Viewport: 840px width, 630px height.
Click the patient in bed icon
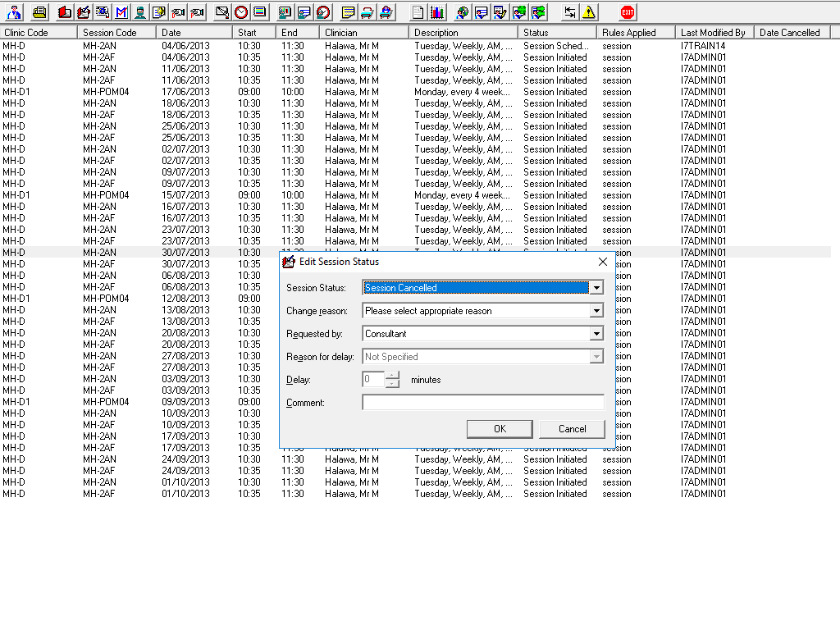click(386, 11)
